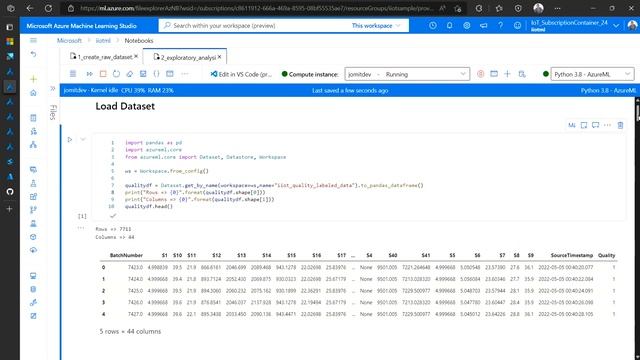This screenshot has height=360, width=640.
Task: Open the GitHub icon in browser sidebar
Action: [x=10, y=191]
